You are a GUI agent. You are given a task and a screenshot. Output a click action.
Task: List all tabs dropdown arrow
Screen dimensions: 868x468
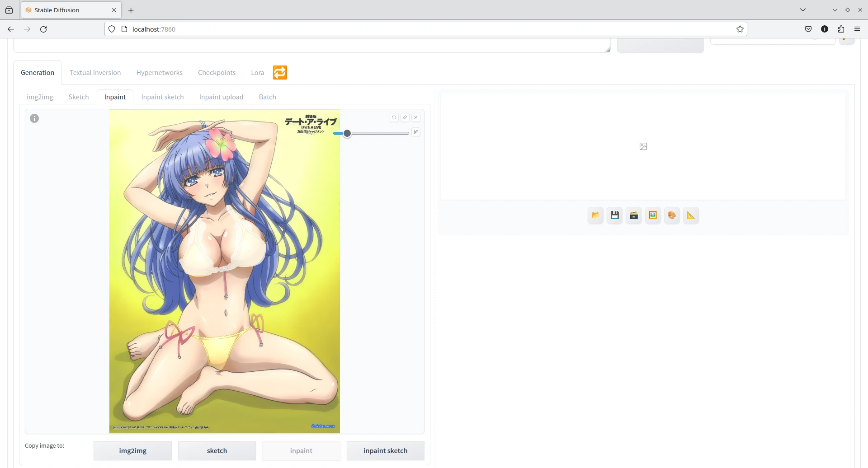(x=803, y=10)
